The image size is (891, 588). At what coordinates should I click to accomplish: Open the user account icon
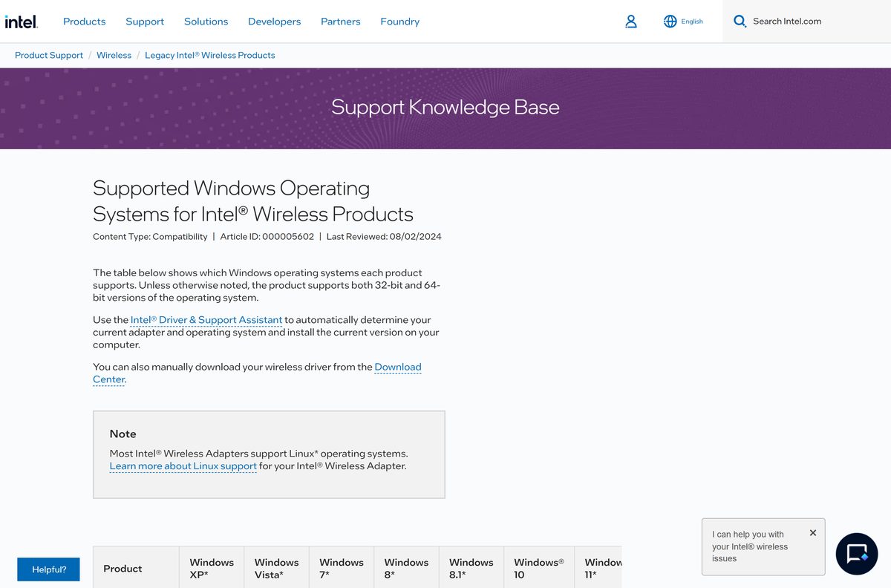[x=631, y=22]
